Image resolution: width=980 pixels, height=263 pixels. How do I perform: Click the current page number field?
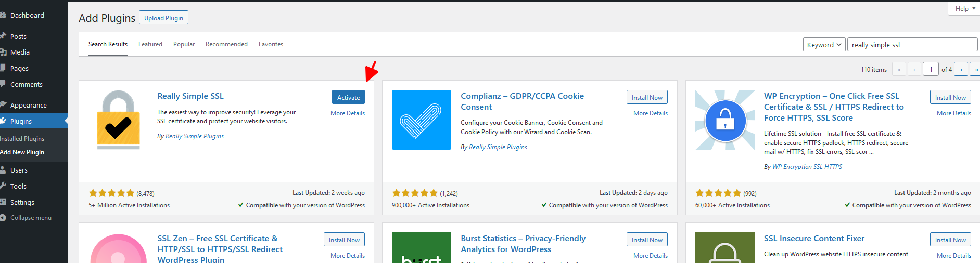tap(931, 69)
